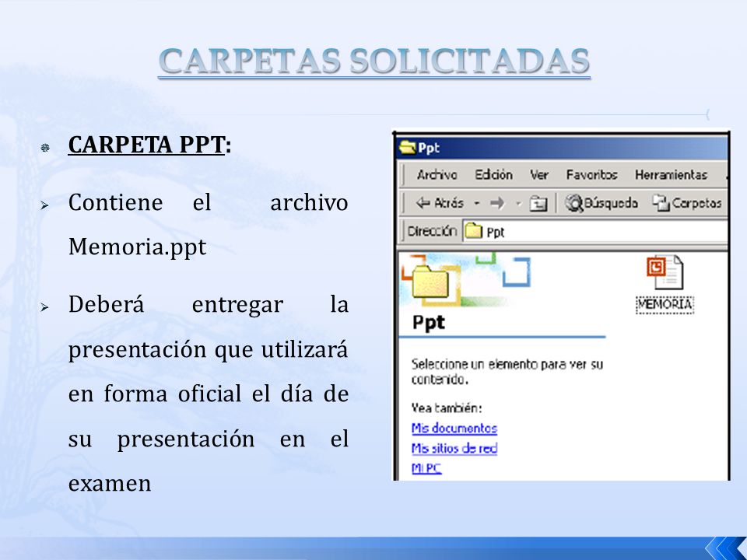Click folder icon in Dirección address bar
Image resolution: width=747 pixels, height=560 pixels.
(474, 231)
